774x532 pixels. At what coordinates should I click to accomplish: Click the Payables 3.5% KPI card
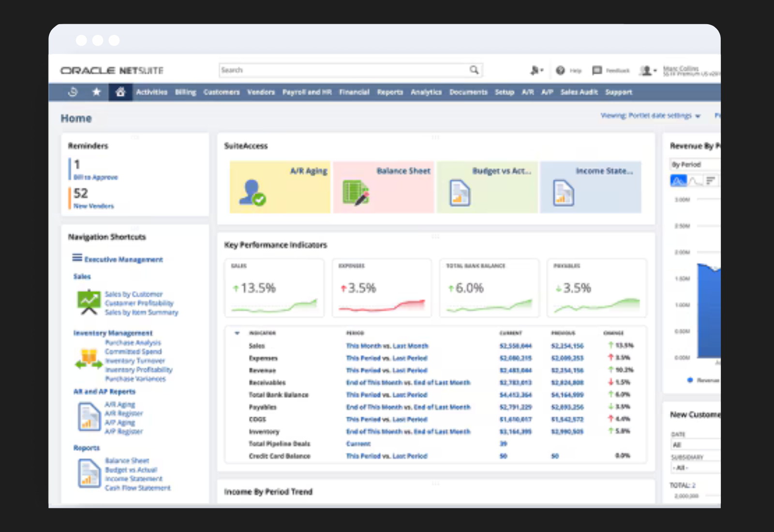(596, 288)
